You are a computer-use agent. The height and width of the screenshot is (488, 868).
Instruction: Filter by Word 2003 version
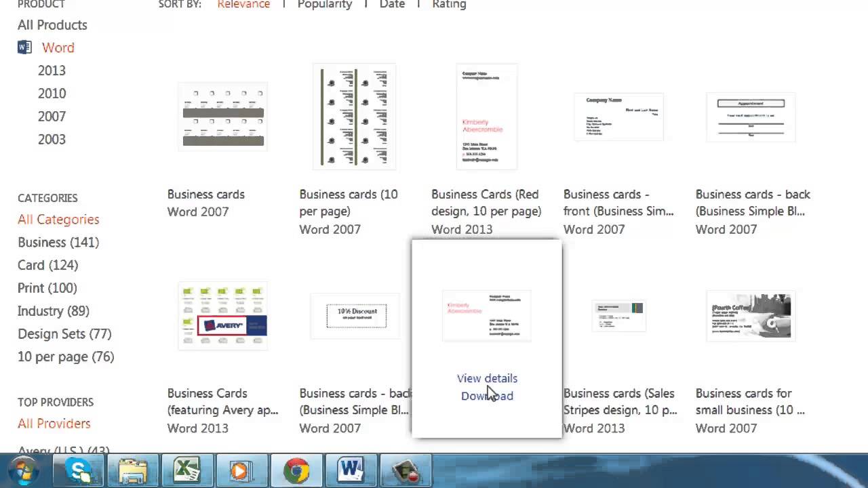[52, 140]
